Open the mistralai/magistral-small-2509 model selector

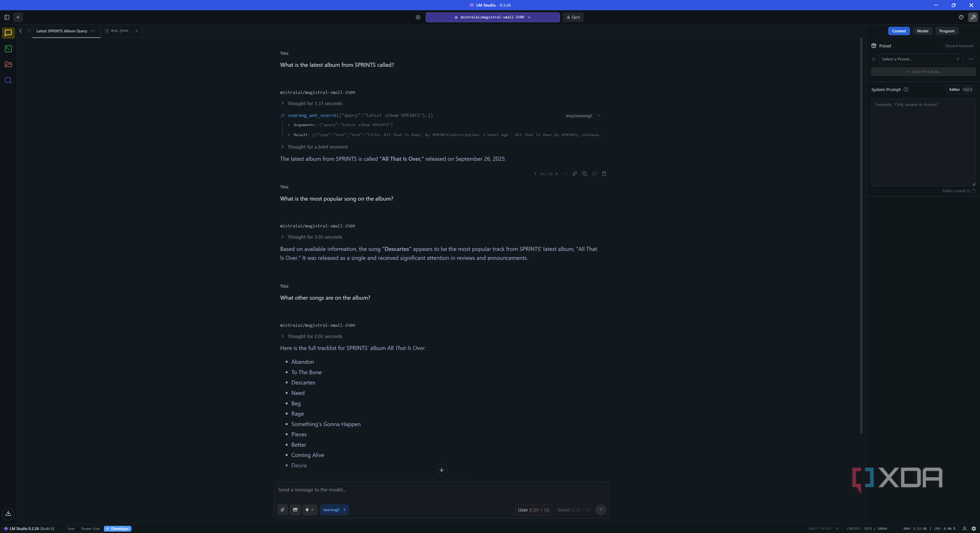[492, 17]
